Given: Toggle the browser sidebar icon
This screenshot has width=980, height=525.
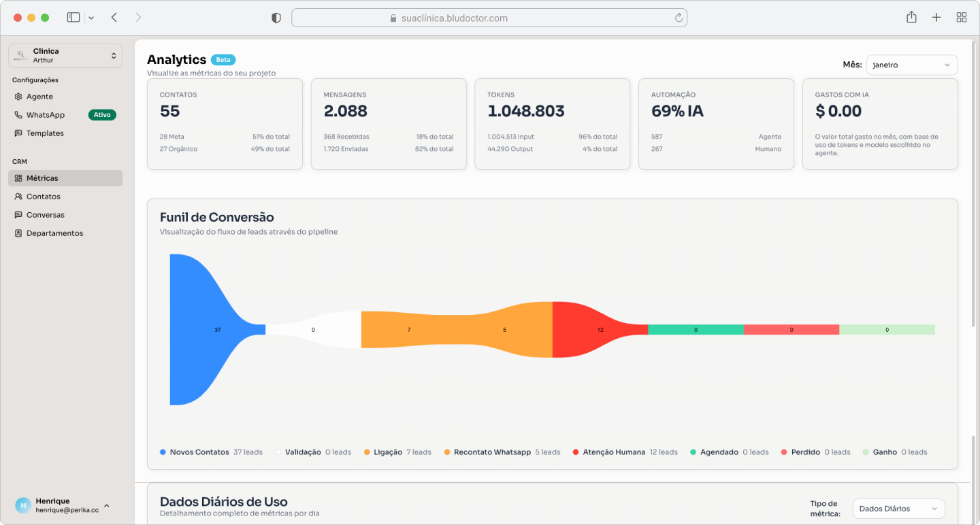Looking at the screenshot, I should (73, 18).
